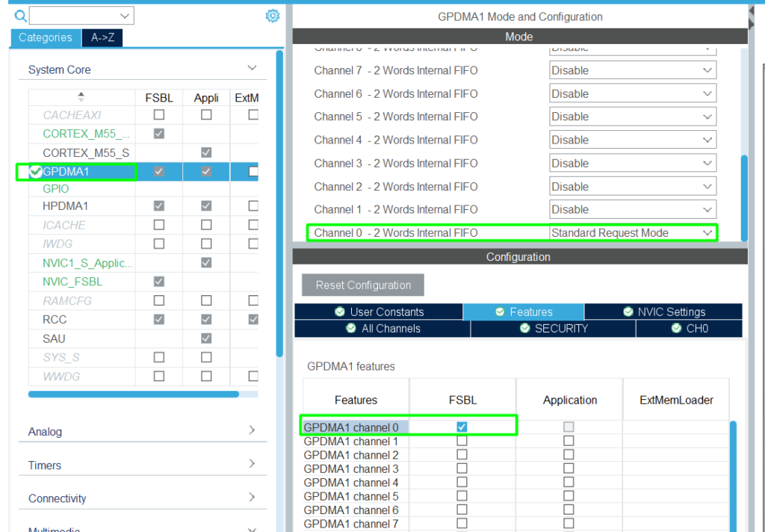The width and height of the screenshot is (765, 532).
Task: Toggle the FSBL checkbox for CACHEAXI
Action: point(158,115)
